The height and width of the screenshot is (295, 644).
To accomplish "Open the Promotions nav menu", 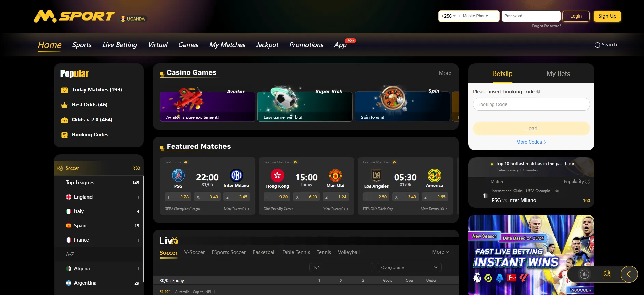I will [306, 45].
